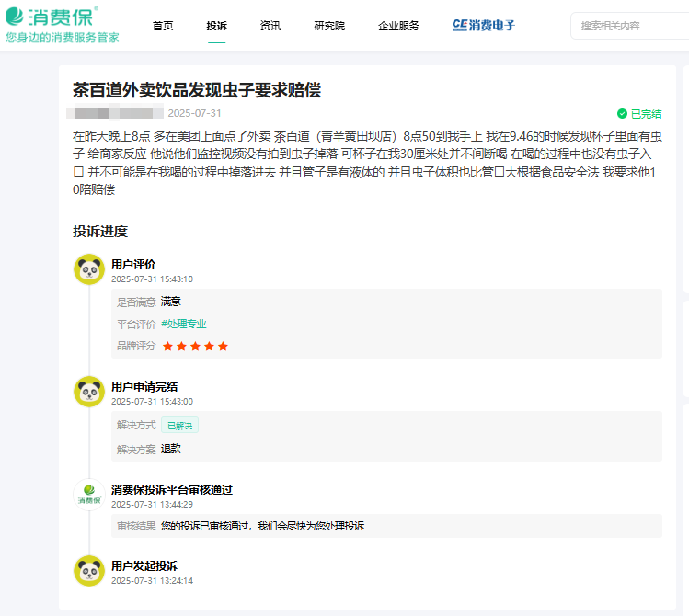
Task: Click the 投诉进度 section heading
Action: (100, 232)
